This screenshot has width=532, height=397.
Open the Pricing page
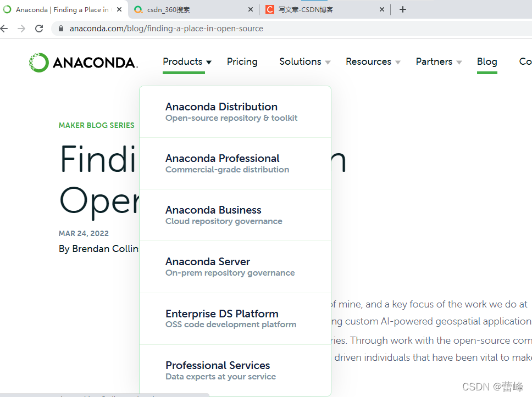click(242, 61)
